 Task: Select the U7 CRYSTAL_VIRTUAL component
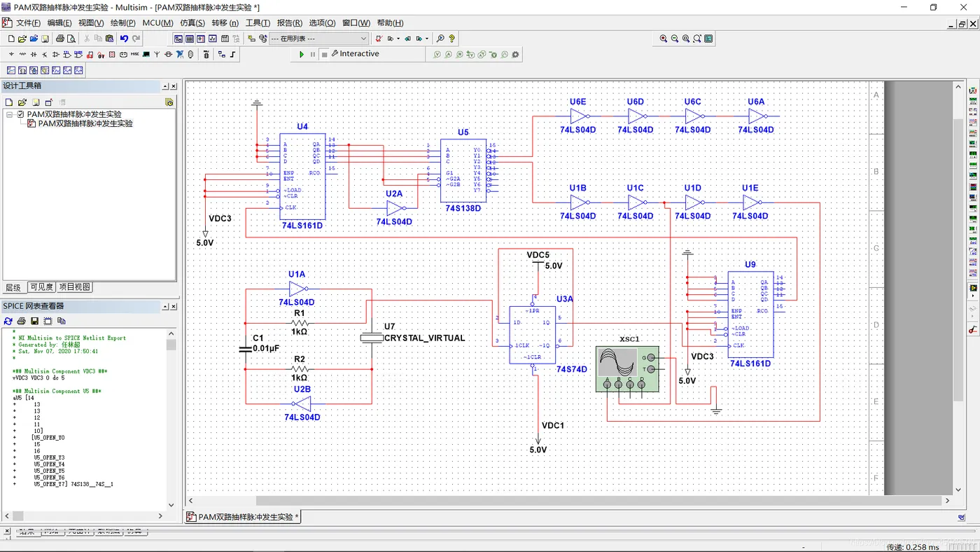coord(372,338)
